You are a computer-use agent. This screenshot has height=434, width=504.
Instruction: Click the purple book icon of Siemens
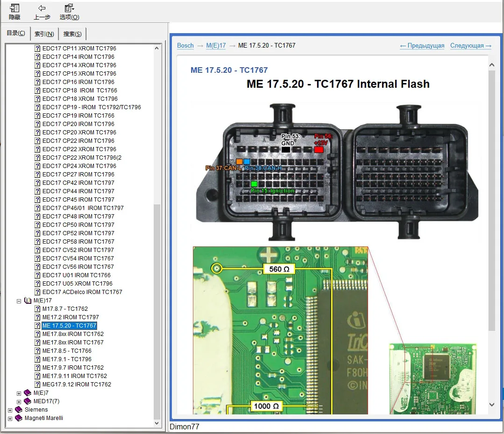(19, 409)
